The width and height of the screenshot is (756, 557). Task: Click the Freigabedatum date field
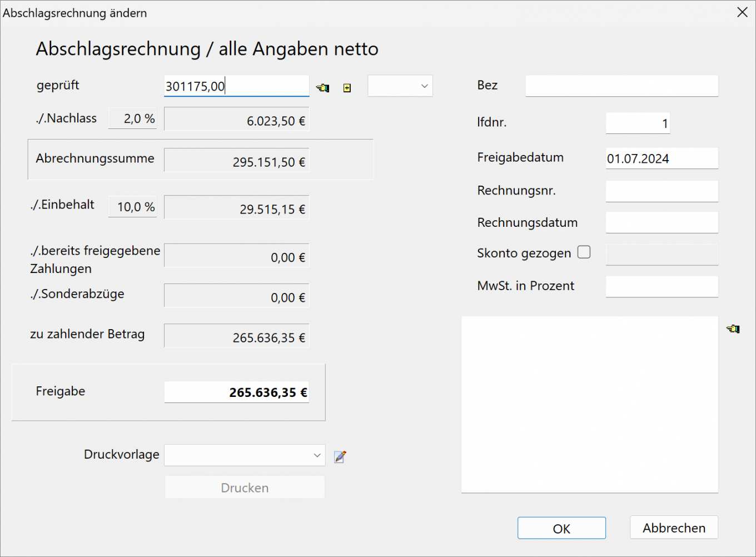661,158
